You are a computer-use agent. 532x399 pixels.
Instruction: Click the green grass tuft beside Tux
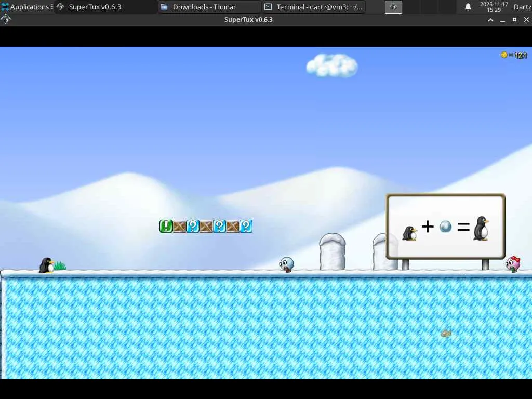[x=60, y=265]
